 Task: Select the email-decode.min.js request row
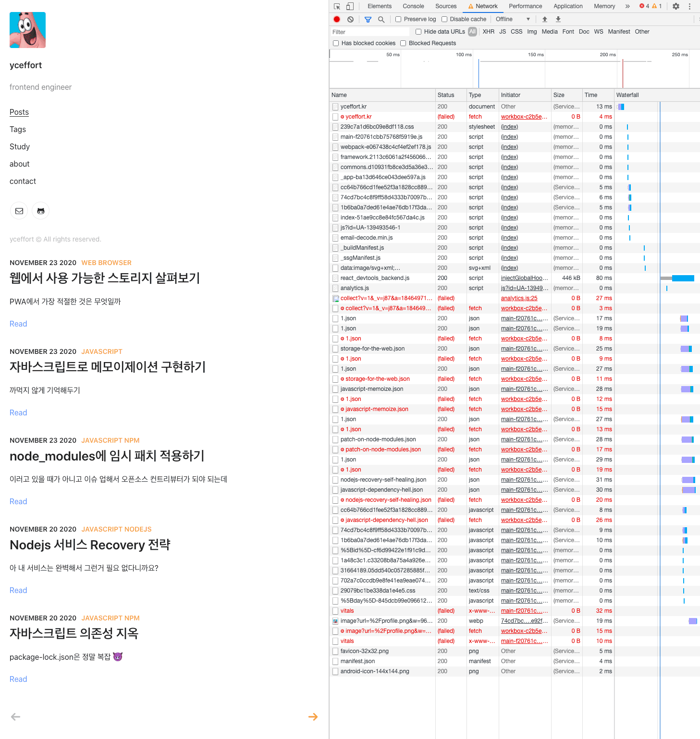pyautogui.click(x=514, y=238)
